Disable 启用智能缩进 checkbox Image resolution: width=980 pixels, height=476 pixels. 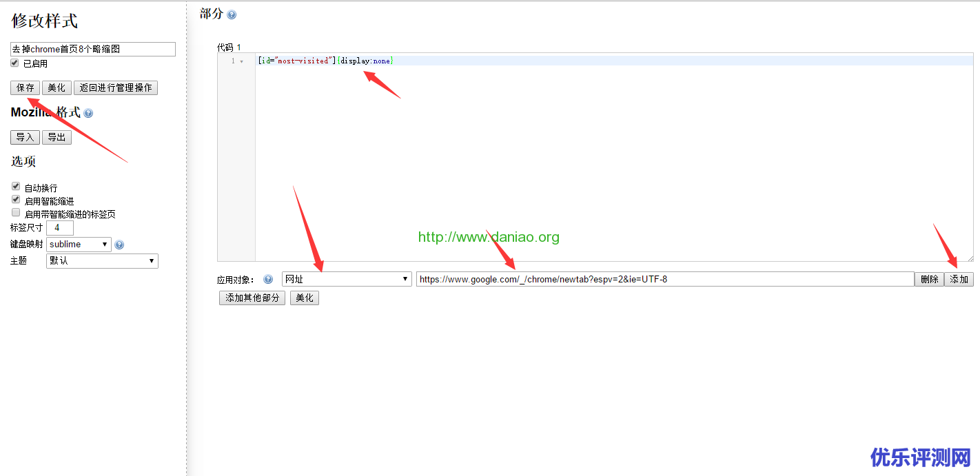tap(16, 200)
